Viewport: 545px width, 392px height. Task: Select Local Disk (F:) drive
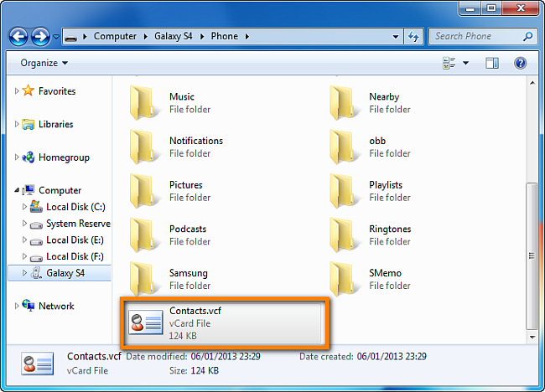pyautogui.click(x=75, y=256)
